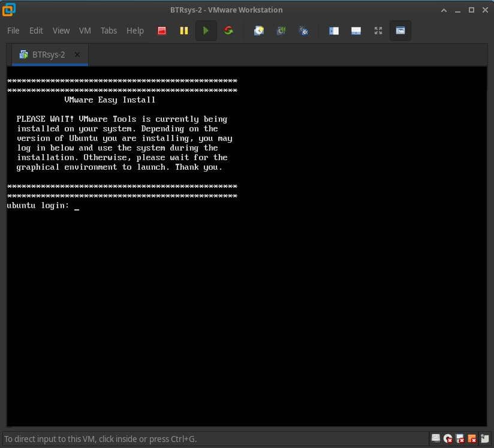This screenshot has height=448, width=494.
Task: Expand the Help menu
Action: point(135,31)
